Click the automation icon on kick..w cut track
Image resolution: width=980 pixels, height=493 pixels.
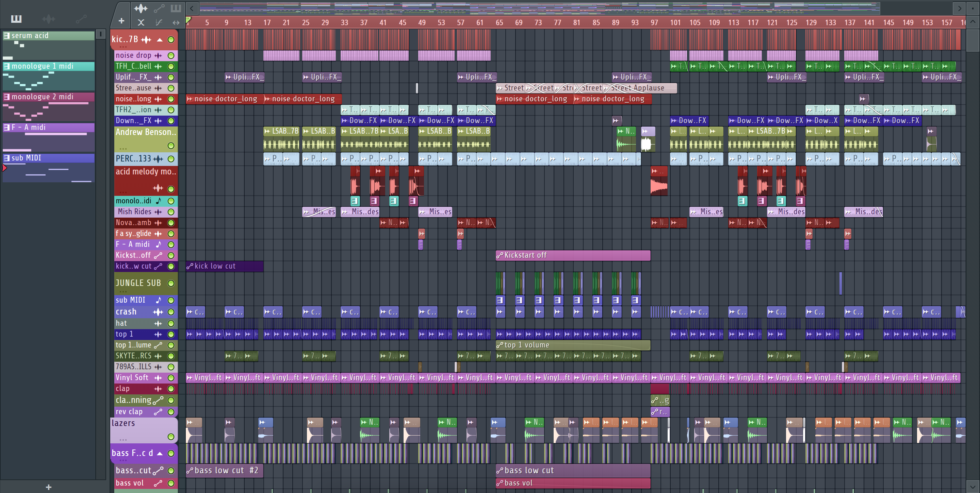158,267
